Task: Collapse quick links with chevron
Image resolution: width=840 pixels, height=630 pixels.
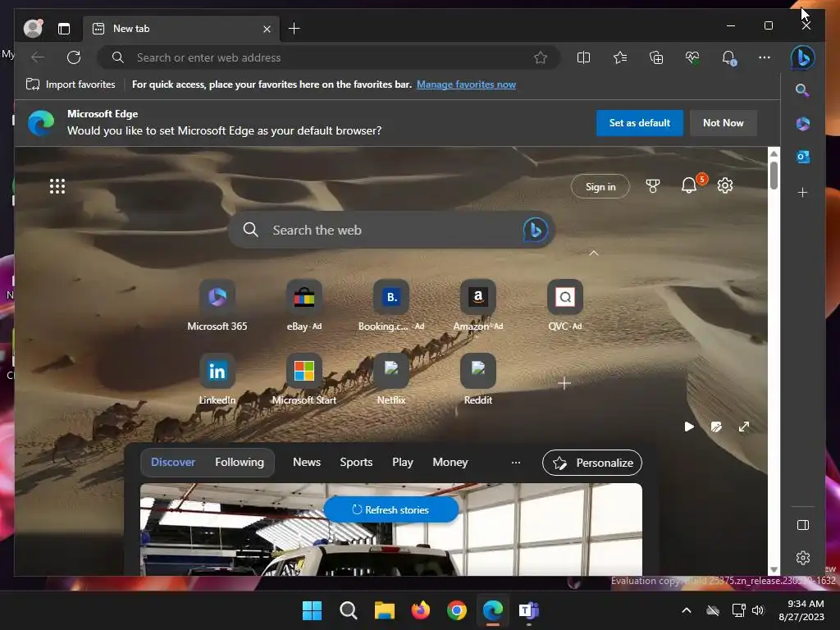Action: 594,253
